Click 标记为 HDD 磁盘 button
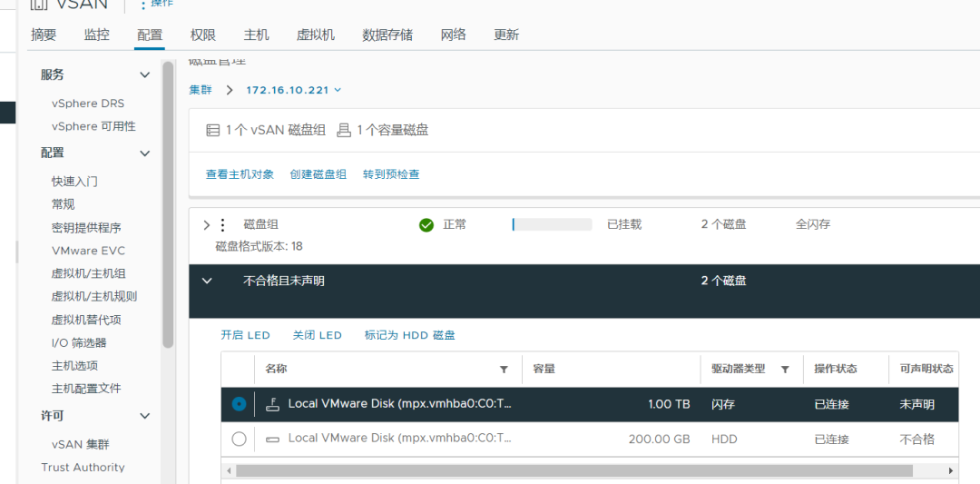Image resolution: width=980 pixels, height=484 pixels. tap(410, 335)
